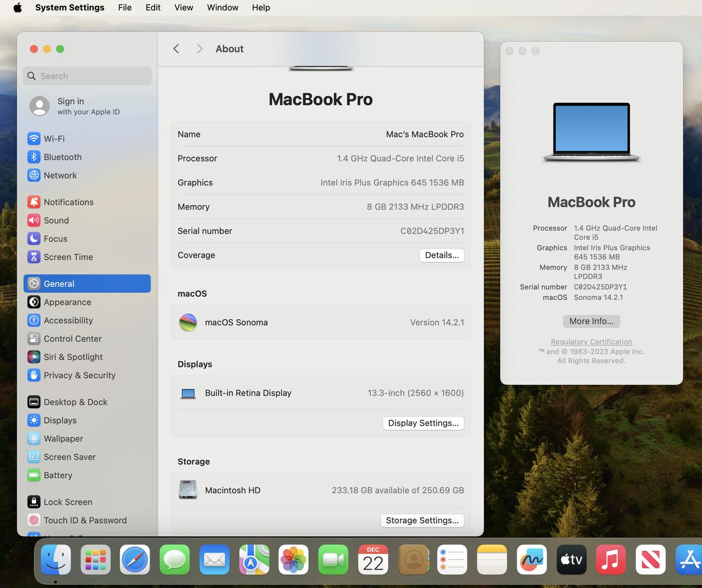Open the Apple menu
Screen dimensions: 702x588
click(x=17, y=8)
